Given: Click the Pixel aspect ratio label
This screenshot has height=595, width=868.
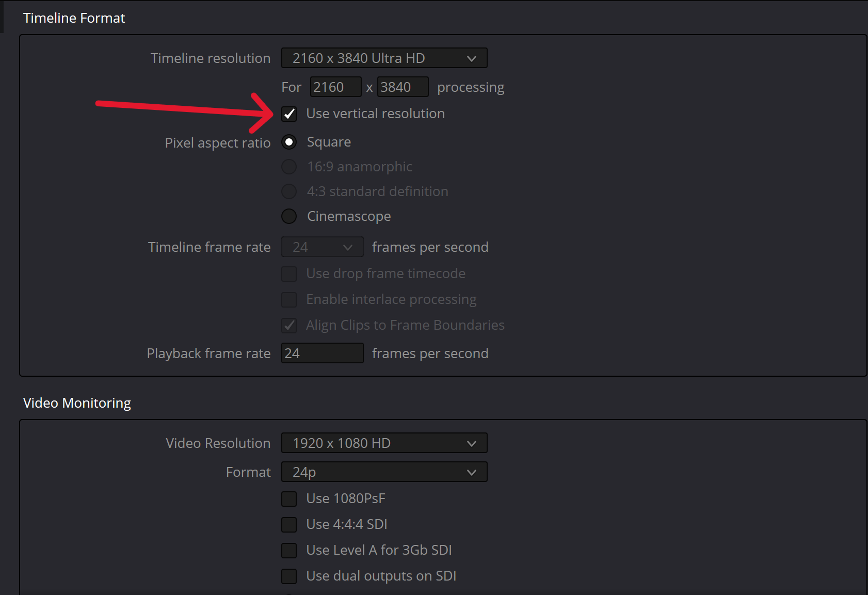Looking at the screenshot, I should coord(218,143).
